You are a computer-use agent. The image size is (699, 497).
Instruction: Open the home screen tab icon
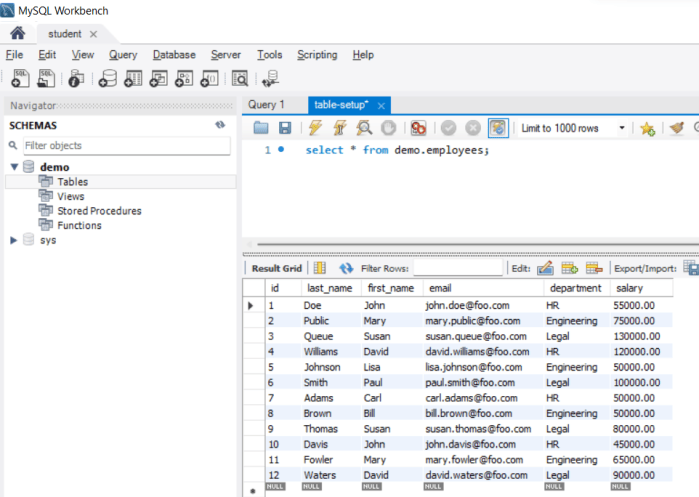[x=18, y=33]
